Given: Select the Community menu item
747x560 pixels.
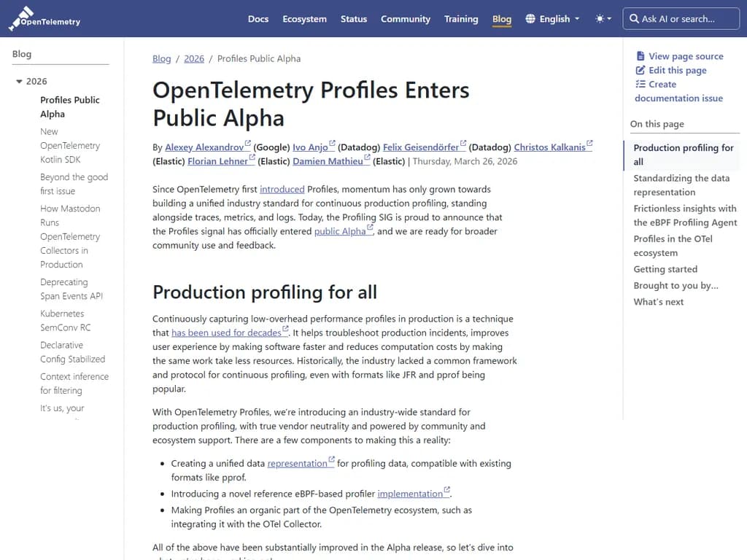Looking at the screenshot, I should tap(406, 19).
